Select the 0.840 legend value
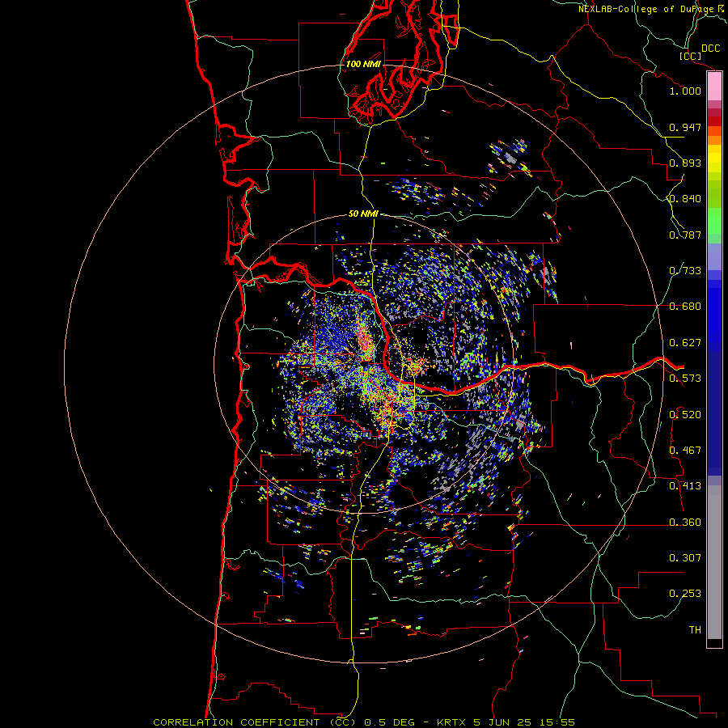The height and width of the screenshot is (728, 728). tap(685, 199)
